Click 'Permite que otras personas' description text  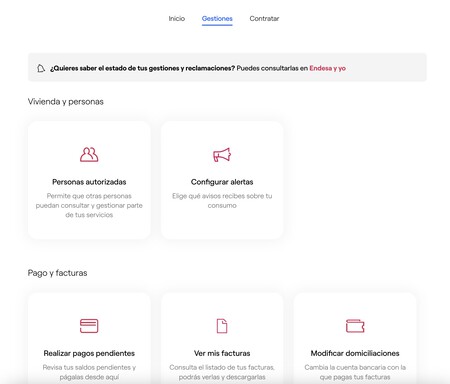pos(89,205)
